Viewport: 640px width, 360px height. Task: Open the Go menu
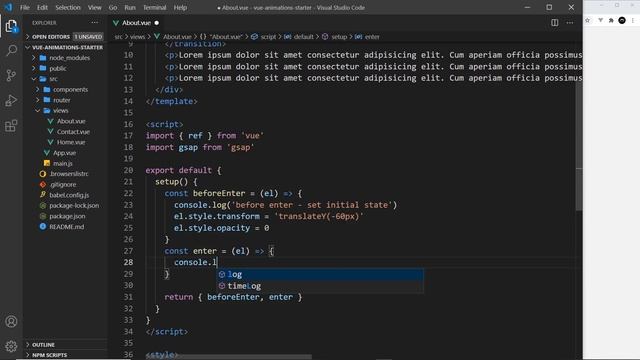point(113,7)
